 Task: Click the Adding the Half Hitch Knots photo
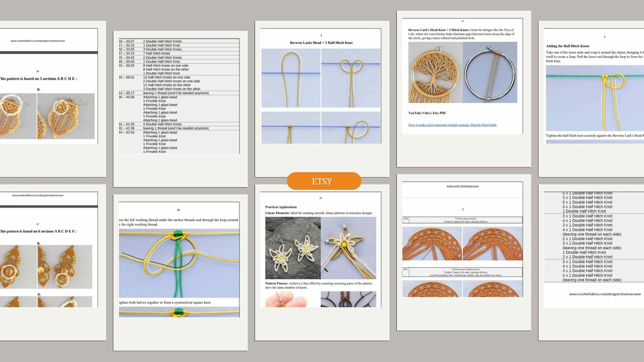(595, 98)
